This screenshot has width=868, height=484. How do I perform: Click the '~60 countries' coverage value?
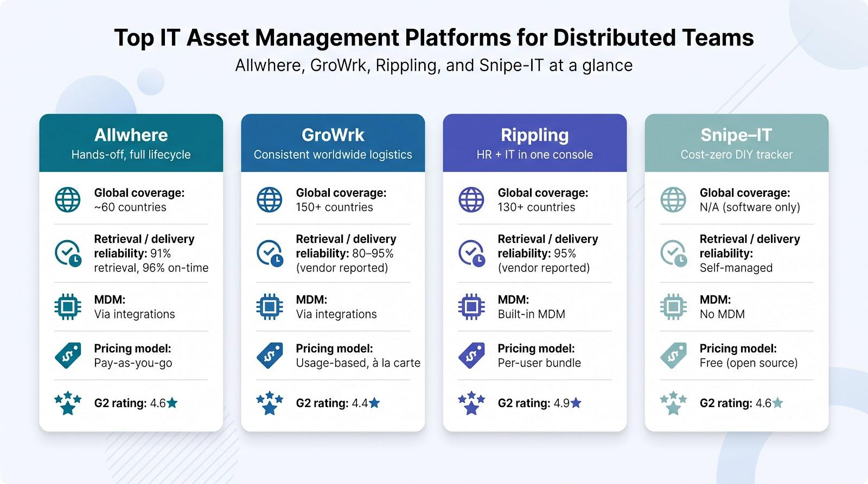[x=130, y=208]
